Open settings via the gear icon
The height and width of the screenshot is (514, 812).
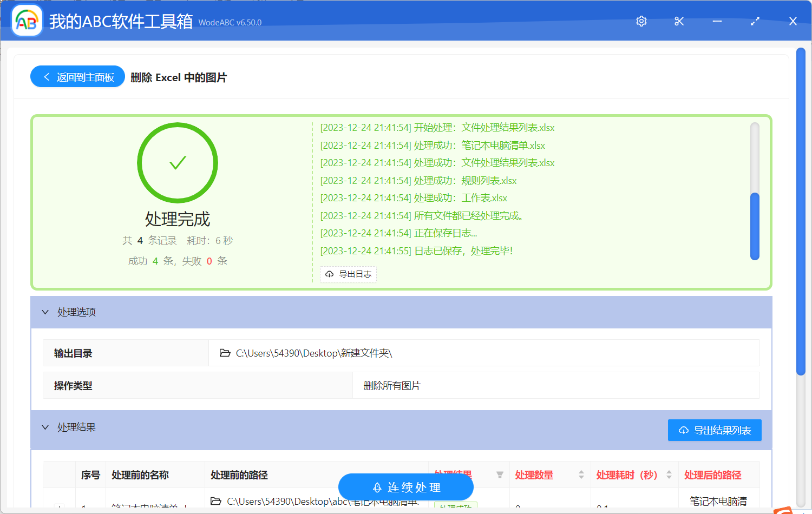pyautogui.click(x=641, y=21)
